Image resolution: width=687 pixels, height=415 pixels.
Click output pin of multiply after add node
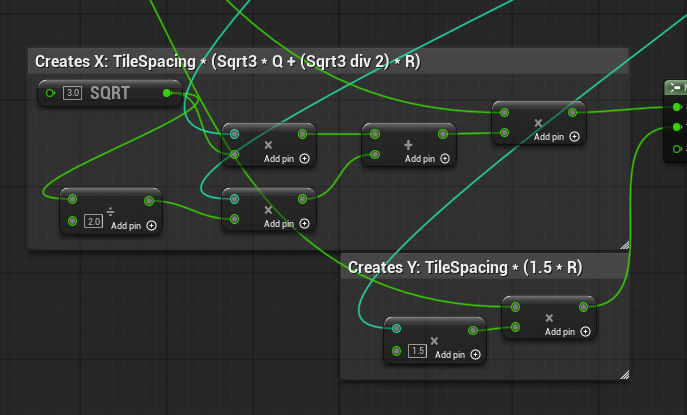point(572,113)
